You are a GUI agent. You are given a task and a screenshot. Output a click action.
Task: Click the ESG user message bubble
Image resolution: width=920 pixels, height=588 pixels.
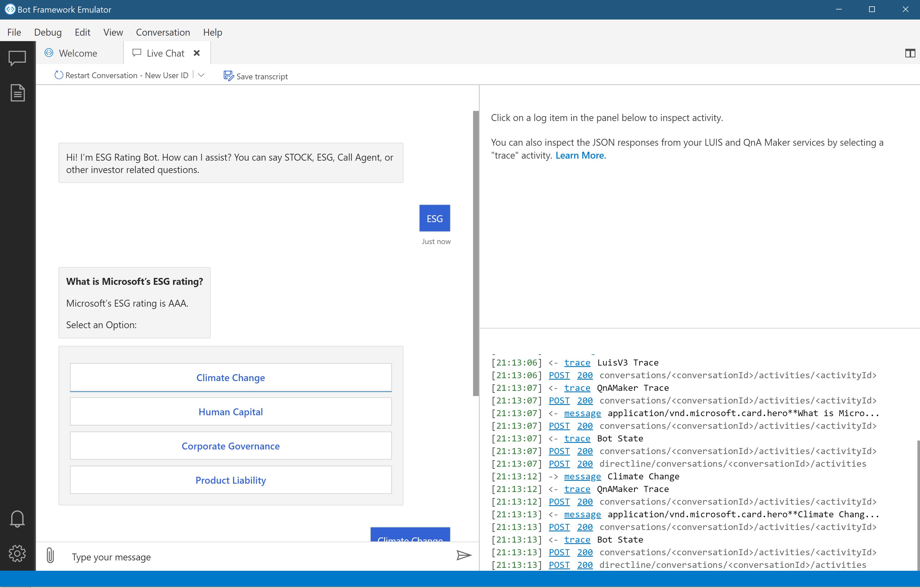435,218
